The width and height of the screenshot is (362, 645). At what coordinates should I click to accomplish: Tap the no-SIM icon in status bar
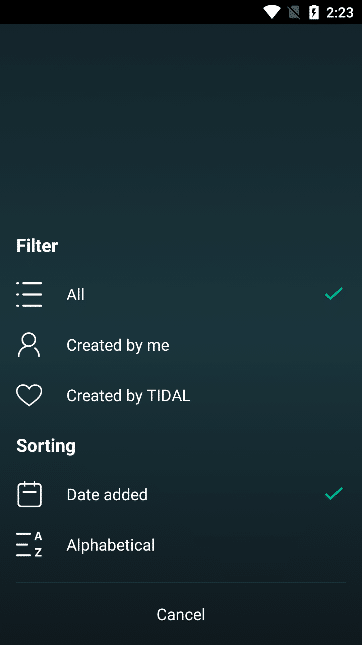click(x=294, y=12)
